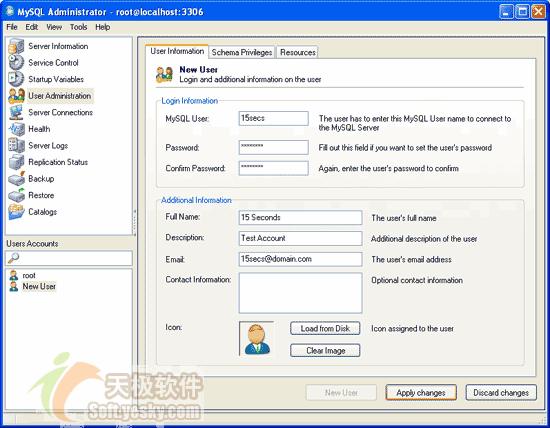Click the Load from Disk button
Image resolution: width=550 pixels, height=428 pixels.
click(x=325, y=328)
